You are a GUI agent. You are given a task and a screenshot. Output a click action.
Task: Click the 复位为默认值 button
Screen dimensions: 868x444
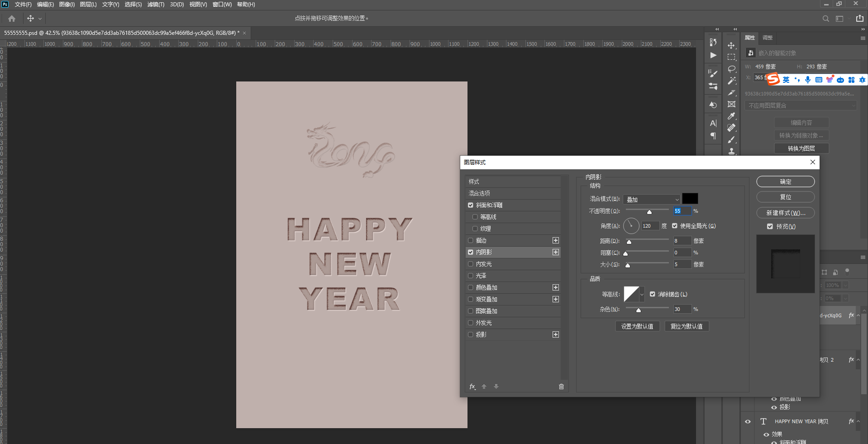click(x=687, y=326)
